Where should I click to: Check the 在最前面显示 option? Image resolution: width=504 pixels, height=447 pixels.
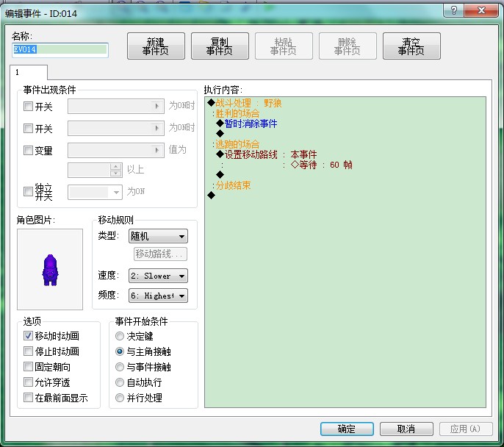click(28, 398)
